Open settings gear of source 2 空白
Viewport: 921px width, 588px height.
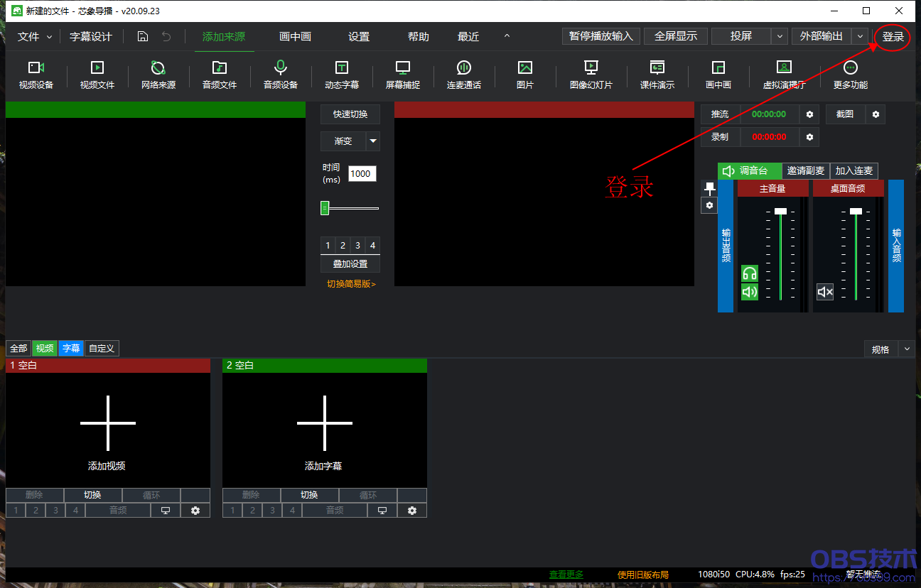[x=412, y=510]
